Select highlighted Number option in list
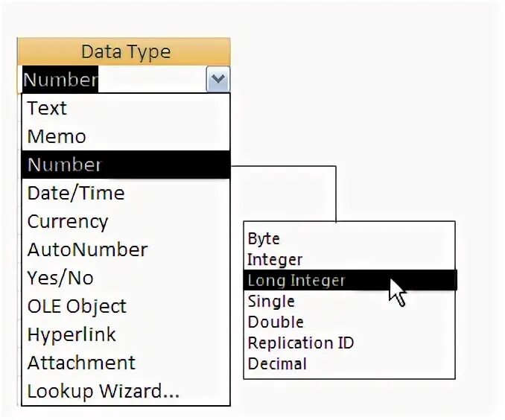The image size is (505, 420). click(x=126, y=165)
